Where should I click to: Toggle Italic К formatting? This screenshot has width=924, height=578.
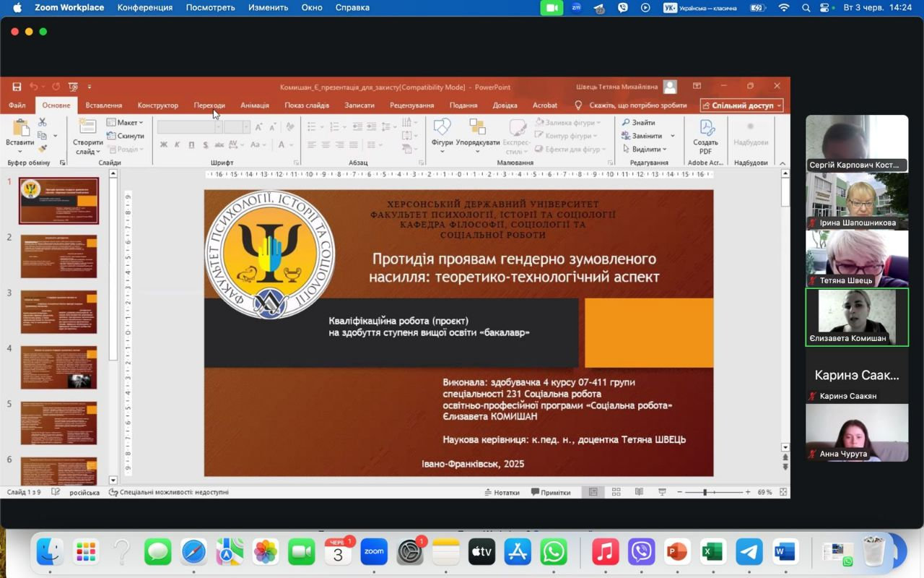coord(178,144)
